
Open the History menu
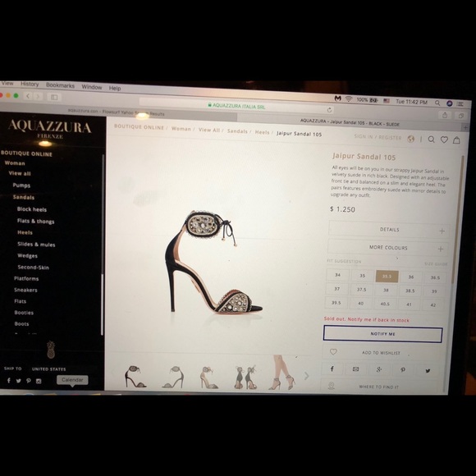pyautogui.click(x=30, y=84)
